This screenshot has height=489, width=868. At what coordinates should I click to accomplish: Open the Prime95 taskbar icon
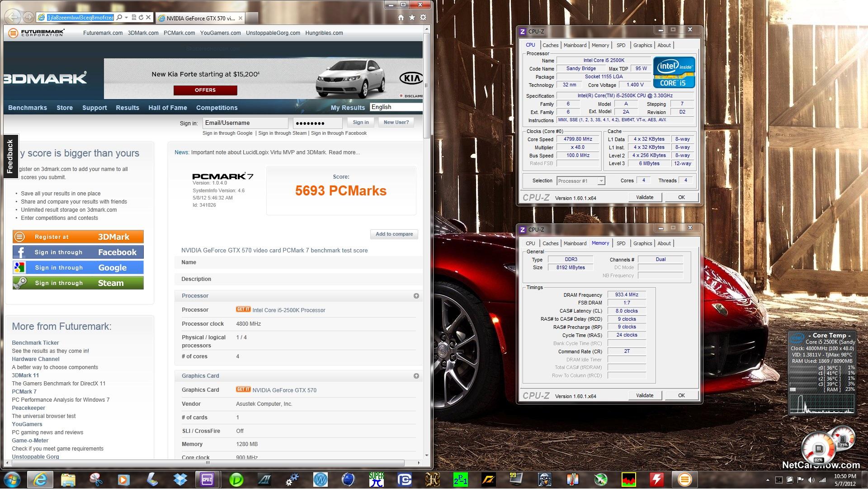(461, 480)
